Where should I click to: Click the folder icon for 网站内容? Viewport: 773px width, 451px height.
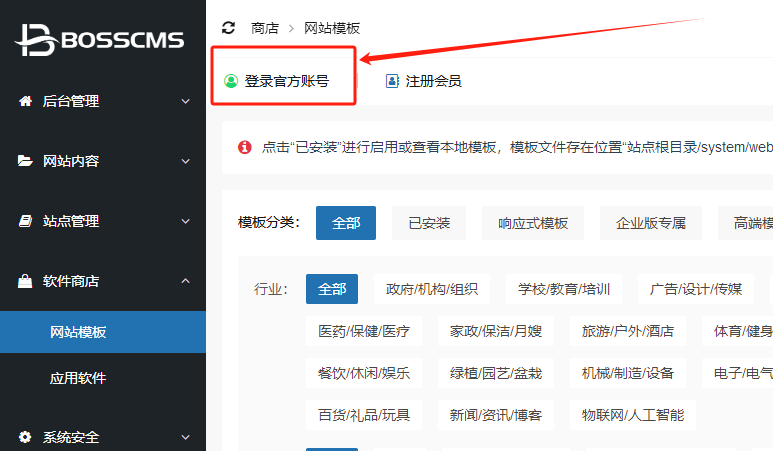(25, 161)
